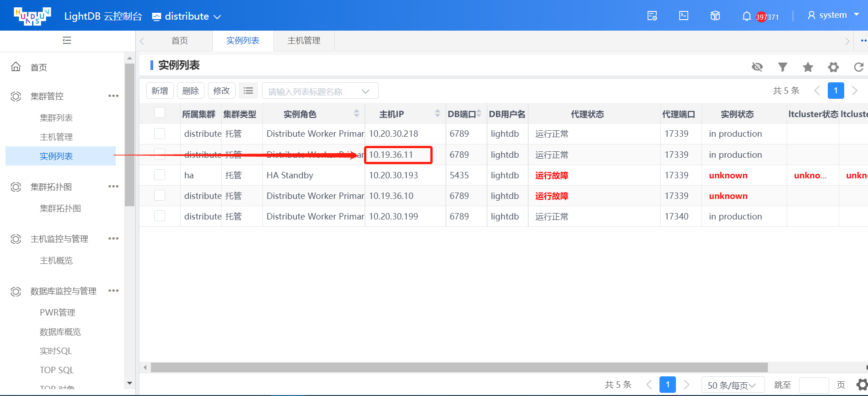The height and width of the screenshot is (396, 868).
Task: Open the column title name dropdown
Action: [x=320, y=91]
